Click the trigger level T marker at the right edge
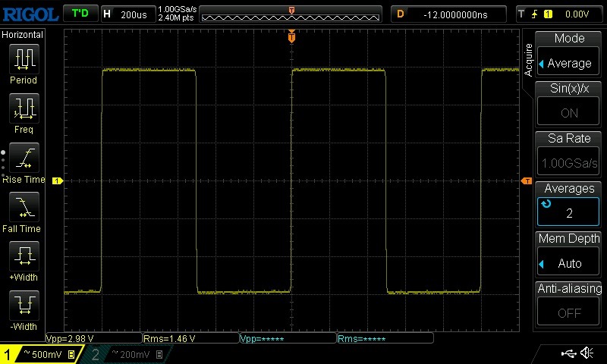The image size is (607, 364). (527, 180)
